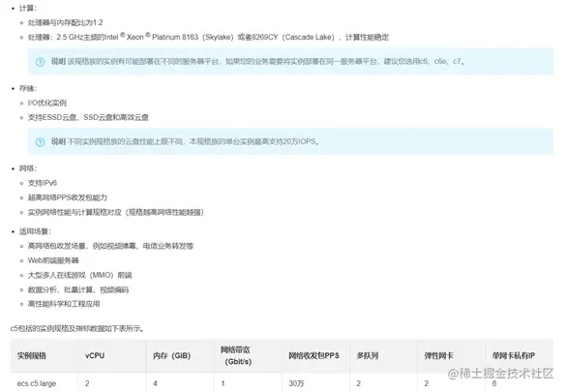Image resolution: width=566 pixels, height=392 pixels.
Task: Select the "实例网络性能与计算规格对应" bullet
Action: 116,212
